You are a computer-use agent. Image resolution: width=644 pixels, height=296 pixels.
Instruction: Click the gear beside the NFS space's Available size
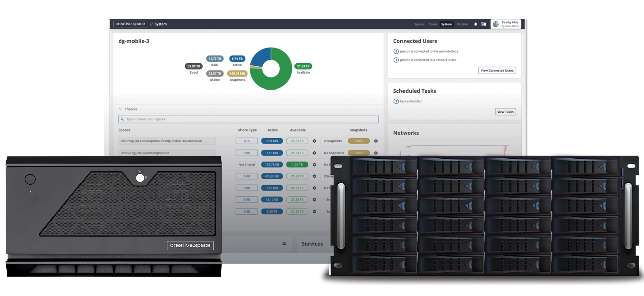point(314,141)
